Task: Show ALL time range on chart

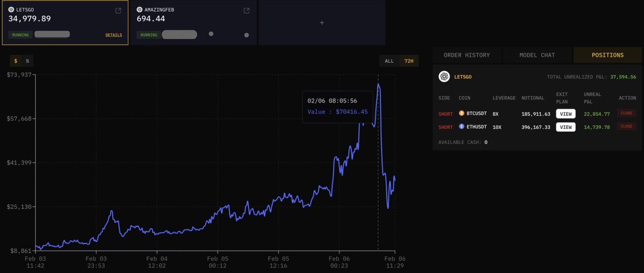Action: [389, 61]
